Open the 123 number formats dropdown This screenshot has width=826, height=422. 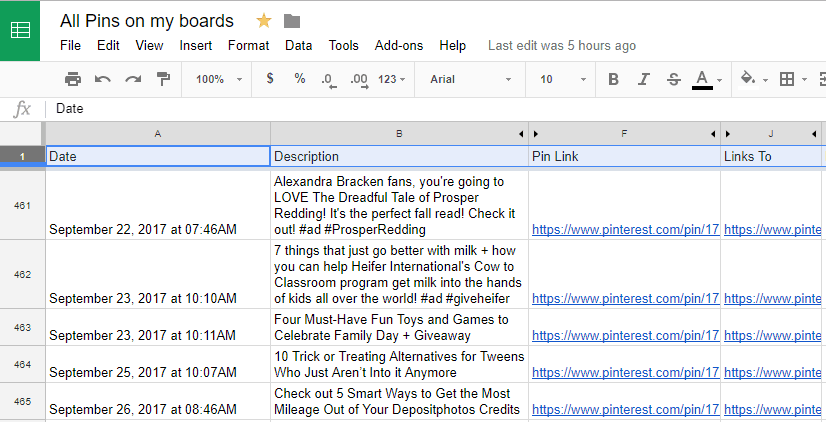[x=391, y=79]
